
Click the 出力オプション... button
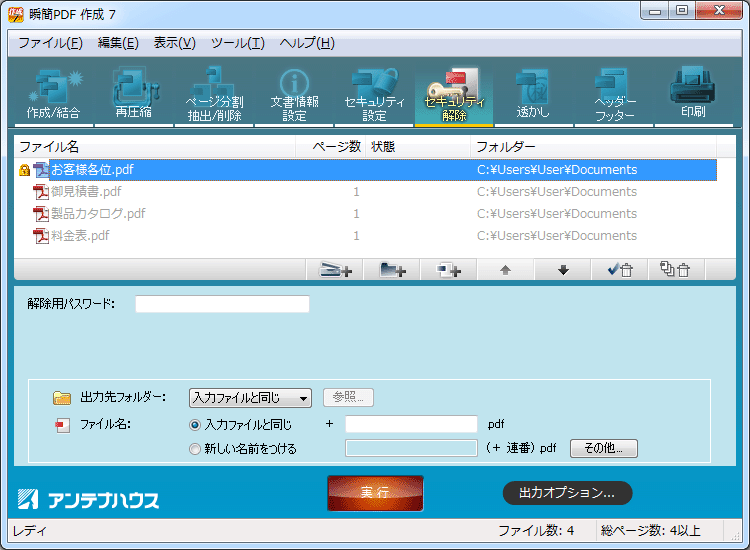[x=567, y=493]
